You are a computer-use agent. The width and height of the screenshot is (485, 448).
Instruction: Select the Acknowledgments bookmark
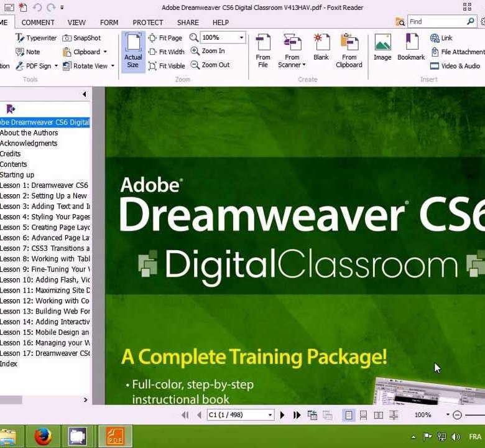(29, 143)
